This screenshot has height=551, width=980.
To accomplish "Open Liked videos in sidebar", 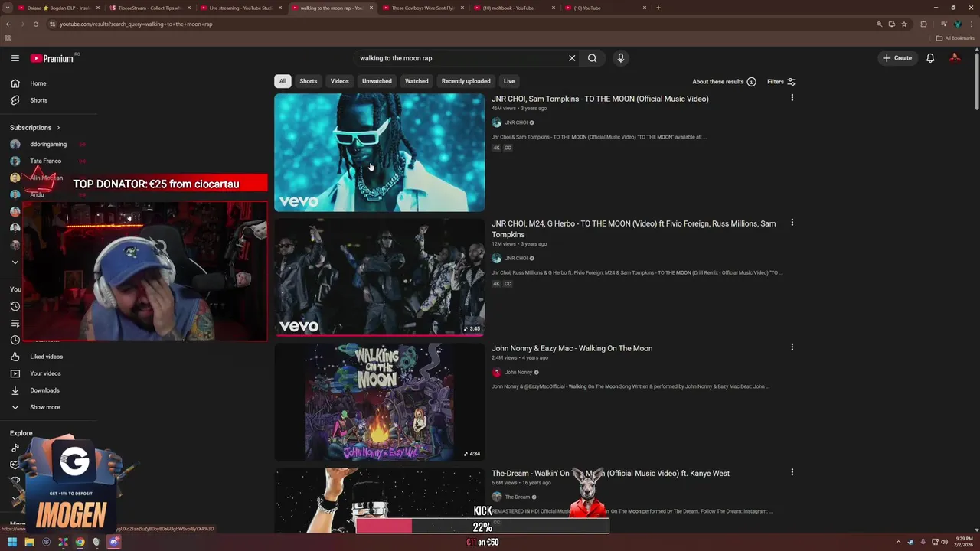I will pyautogui.click(x=46, y=357).
